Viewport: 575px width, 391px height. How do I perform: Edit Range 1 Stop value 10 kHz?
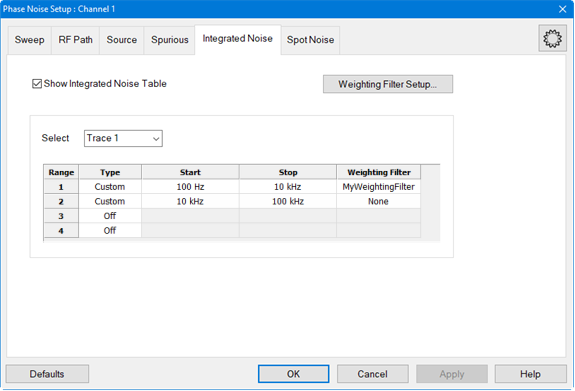(x=288, y=187)
